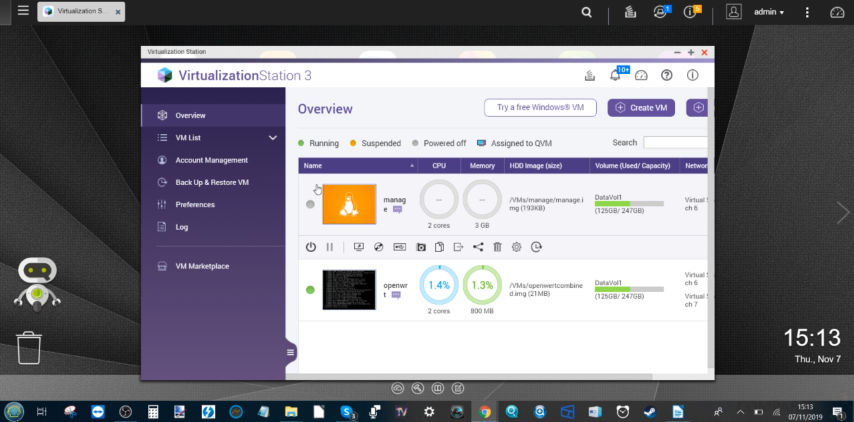Click the openwrt Memory 1.3% gauge
854x422 pixels.
482,285
